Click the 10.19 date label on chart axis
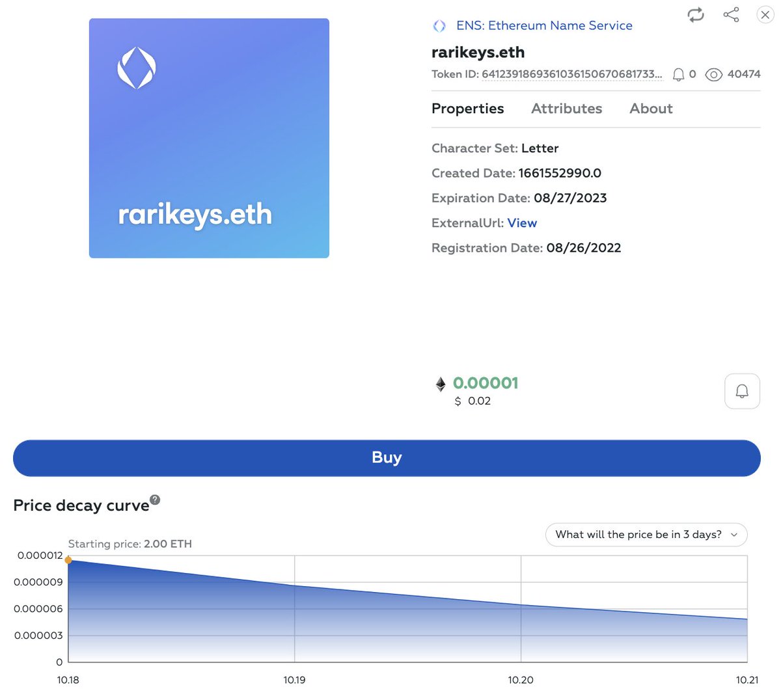781x700 pixels. click(x=294, y=680)
